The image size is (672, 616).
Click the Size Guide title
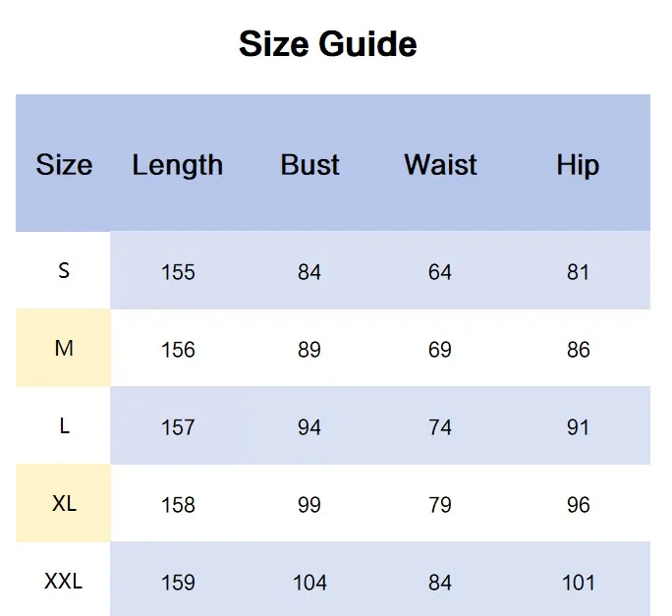point(327,44)
